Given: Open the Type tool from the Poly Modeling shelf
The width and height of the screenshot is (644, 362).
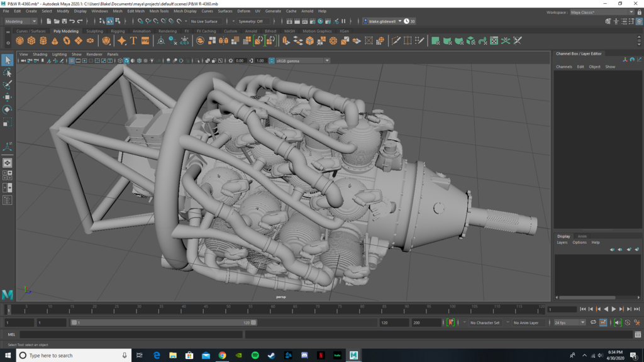Looking at the screenshot, I should pos(133,40).
